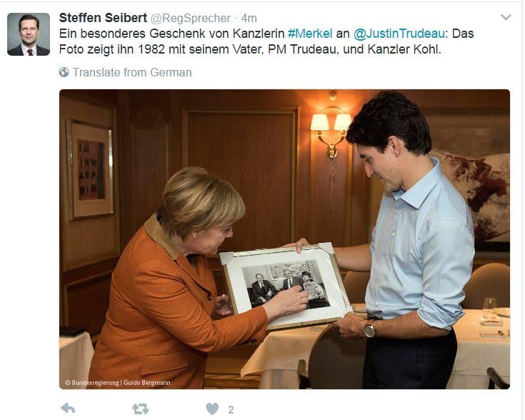Click the Bundesregierung Guido Bergmann photo credit
The height and width of the screenshot is (420, 525).
[118, 382]
